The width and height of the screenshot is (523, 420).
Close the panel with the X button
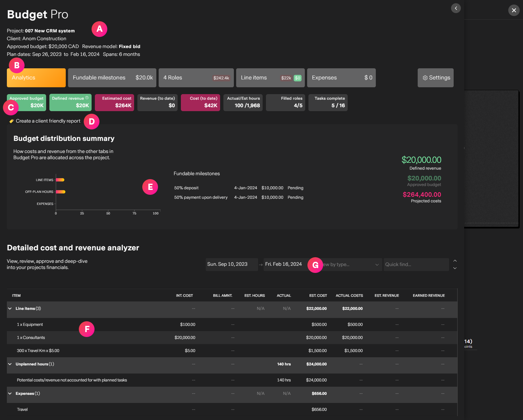coord(514,10)
